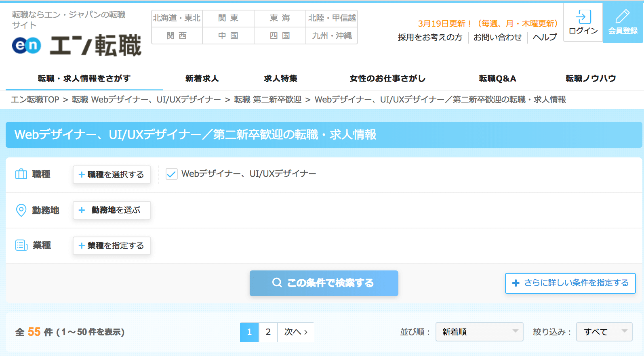The width and height of the screenshot is (644, 356).
Task: Click the 3月19日更新 update notice text
Action: (488, 23)
